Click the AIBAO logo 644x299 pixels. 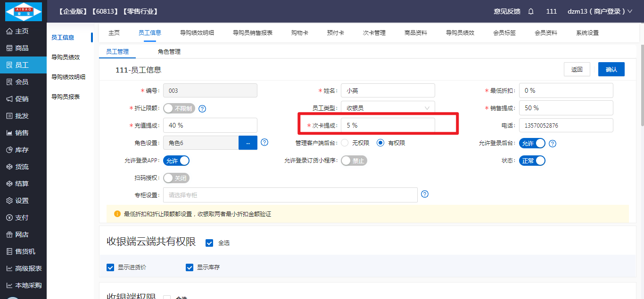pos(23,11)
